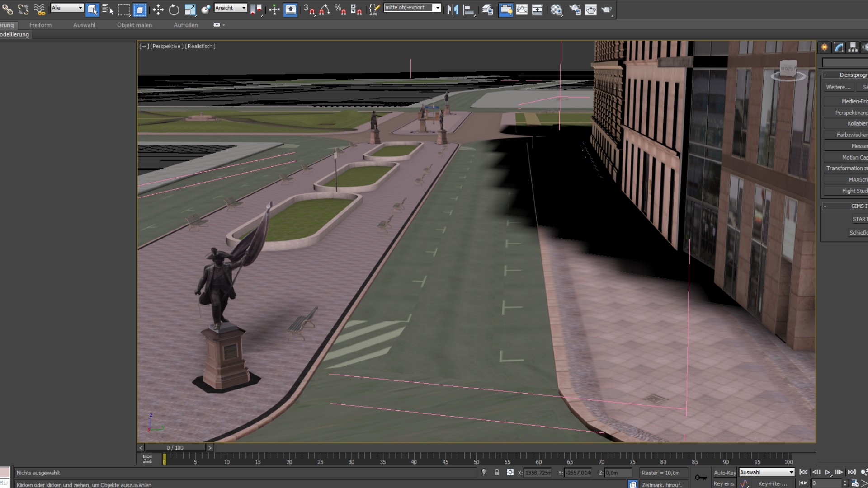The image size is (868, 488).
Task: Open the Curve Editor icon
Action: click(x=522, y=9)
